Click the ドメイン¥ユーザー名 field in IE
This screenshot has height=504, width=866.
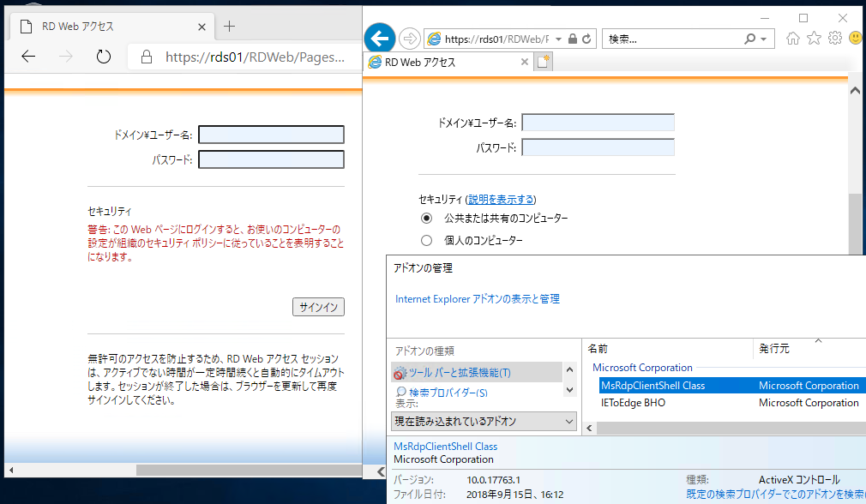(x=598, y=123)
